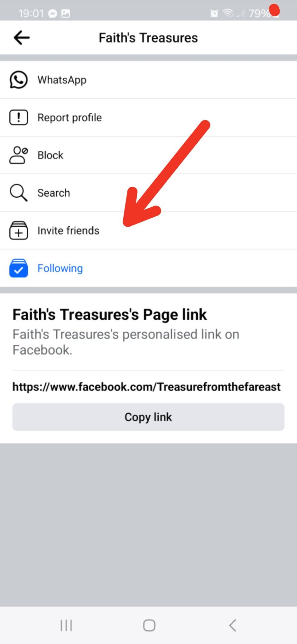Tap the WhatsApp logo icon
The image size is (297, 644).
[x=18, y=80]
